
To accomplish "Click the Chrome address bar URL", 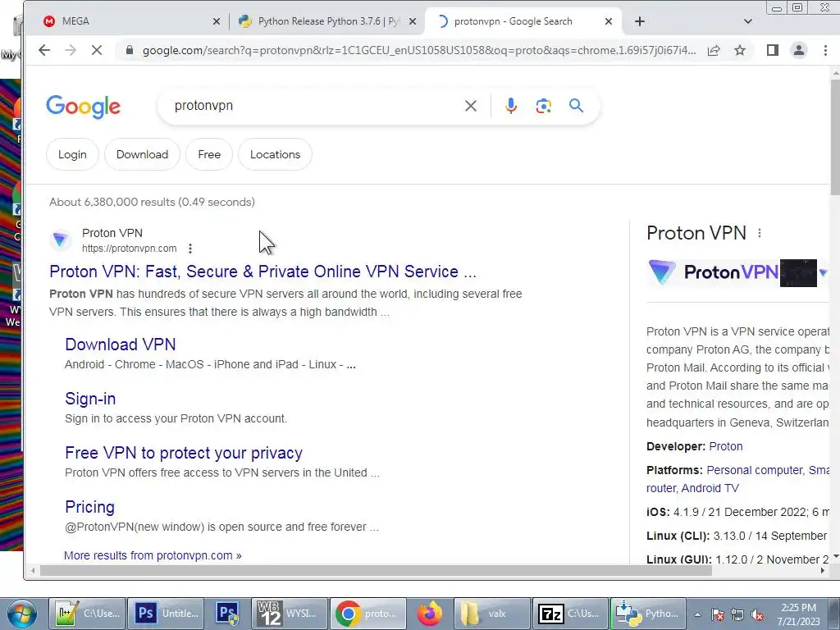I will pos(419,50).
